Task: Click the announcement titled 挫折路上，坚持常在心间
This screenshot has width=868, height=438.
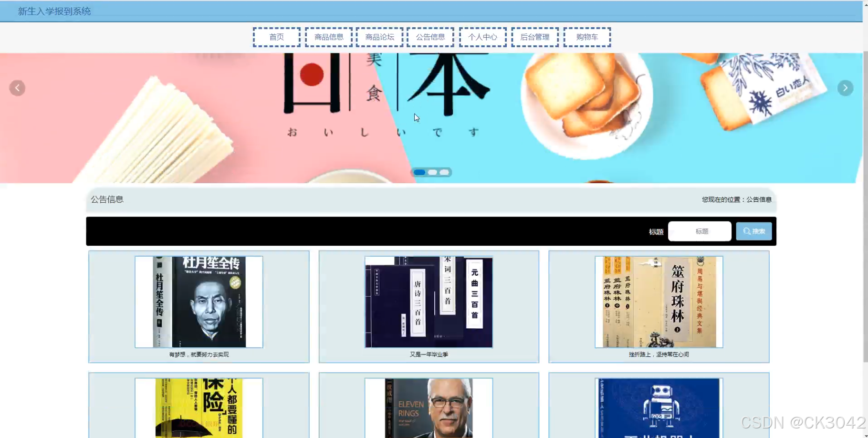Action: click(659, 355)
